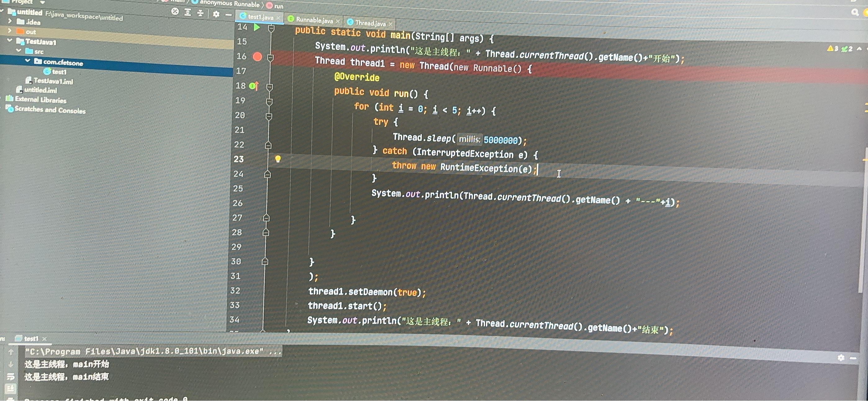
Task: Toggle code fold marker at line 14
Action: (x=271, y=29)
